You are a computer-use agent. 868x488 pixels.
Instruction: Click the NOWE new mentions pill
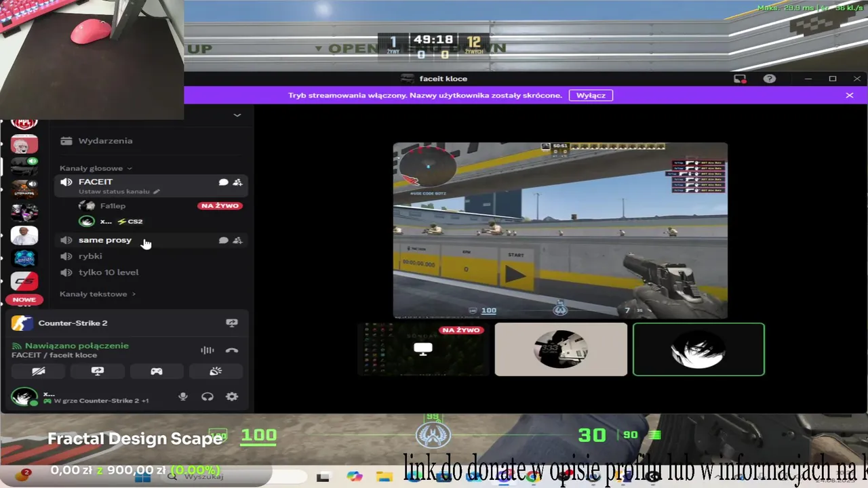(24, 300)
